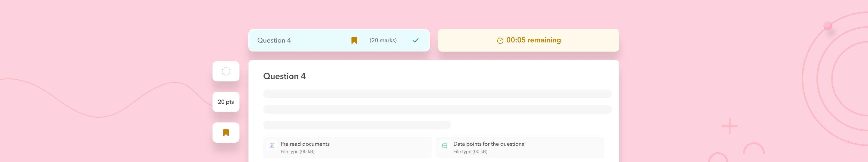This screenshot has height=162, width=868.
Task: Click the second placeholder text line
Action: [437, 109]
